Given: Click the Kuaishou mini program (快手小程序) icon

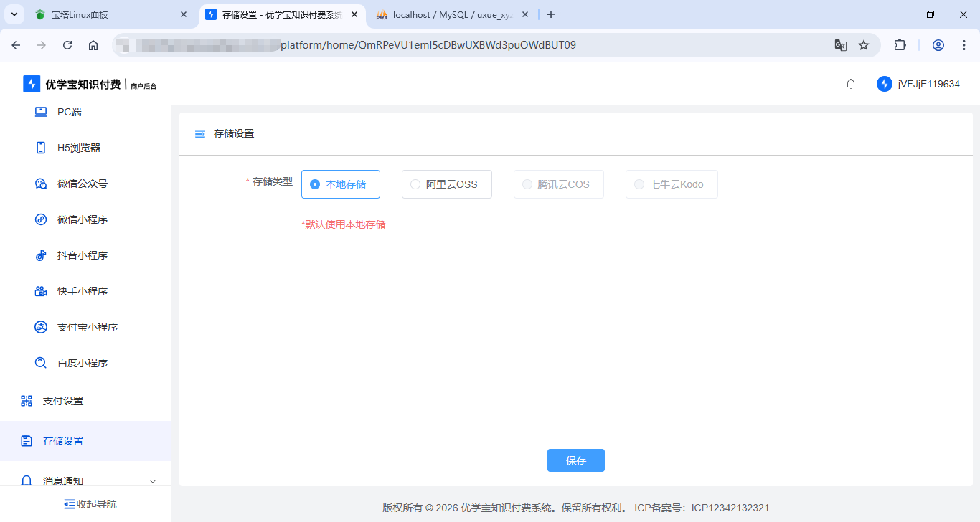Looking at the screenshot, I should click(x=41, y=291).
